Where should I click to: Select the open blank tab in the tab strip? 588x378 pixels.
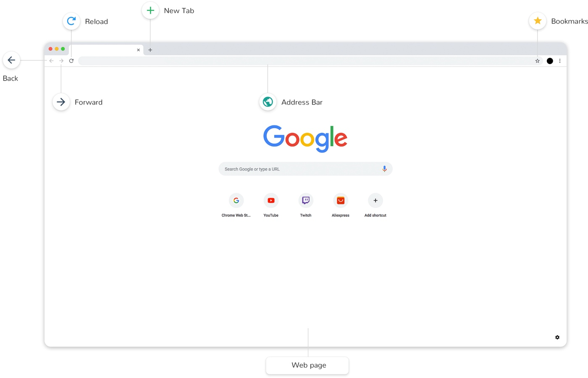point(107,50)
